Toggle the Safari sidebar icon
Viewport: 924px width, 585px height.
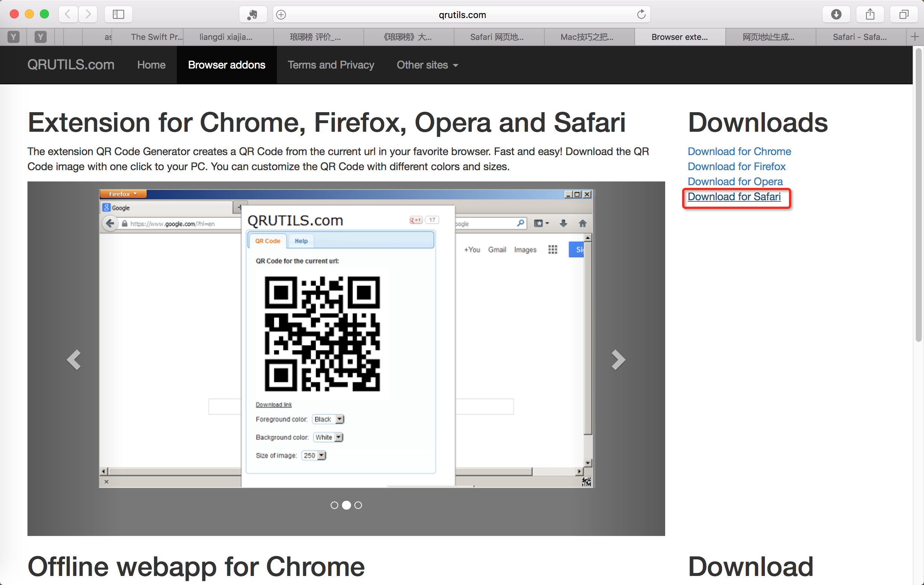pos(118,15)
